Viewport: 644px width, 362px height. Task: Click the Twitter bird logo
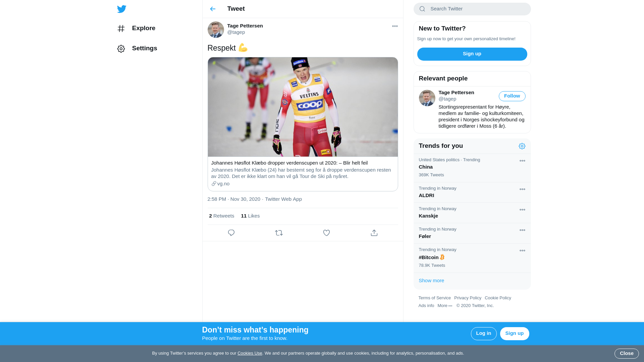[x=122, y=9]
